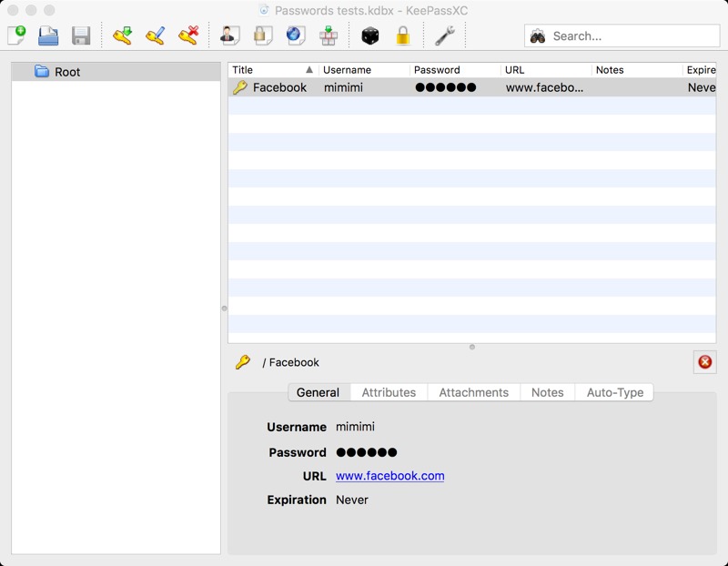Click the Search input field
728x566 pixels.
(622, 35)
